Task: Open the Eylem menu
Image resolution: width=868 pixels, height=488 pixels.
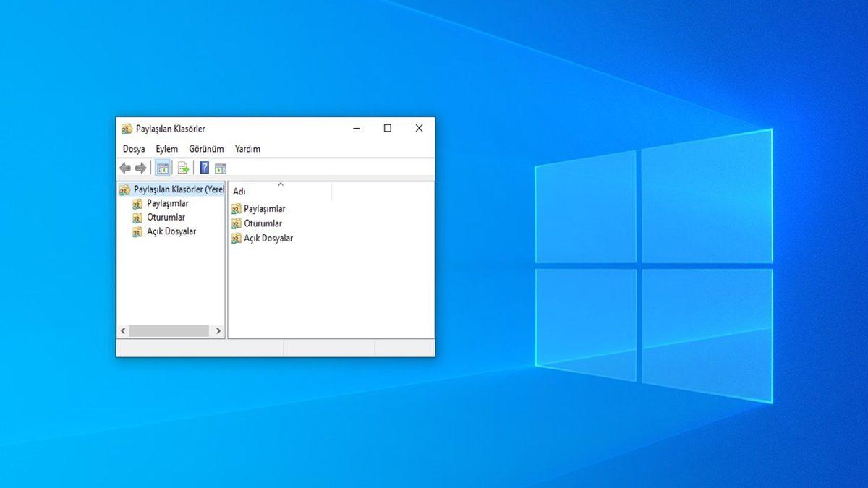Action: (167, 149)
